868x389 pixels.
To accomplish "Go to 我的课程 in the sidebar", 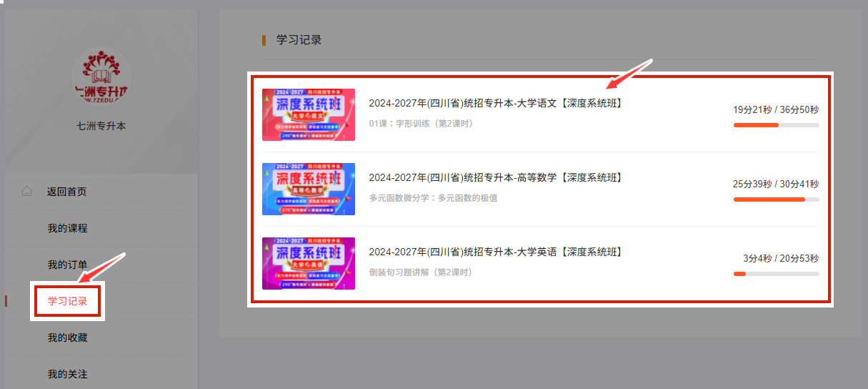I will (x=67, y=228).
